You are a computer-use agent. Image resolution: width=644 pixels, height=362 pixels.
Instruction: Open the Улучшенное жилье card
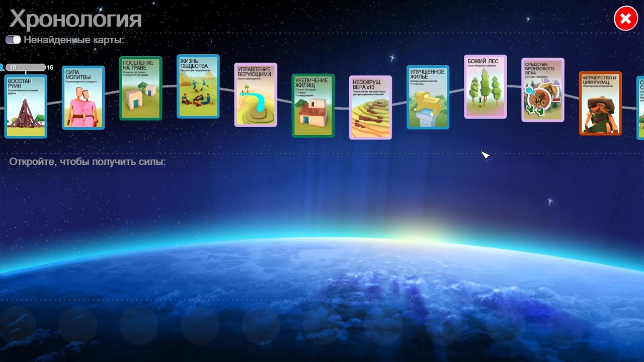[x=428, y=97]
